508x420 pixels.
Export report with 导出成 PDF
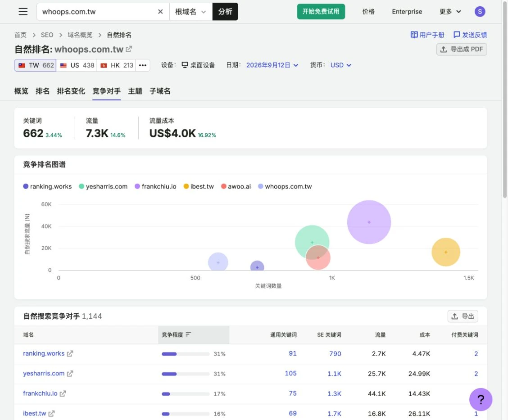point(462,49)
